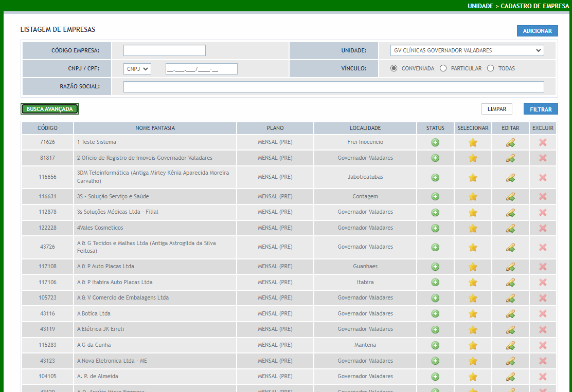Click the name A Botica Ltda
Screen dimensions: 572x392
[94, 313]
